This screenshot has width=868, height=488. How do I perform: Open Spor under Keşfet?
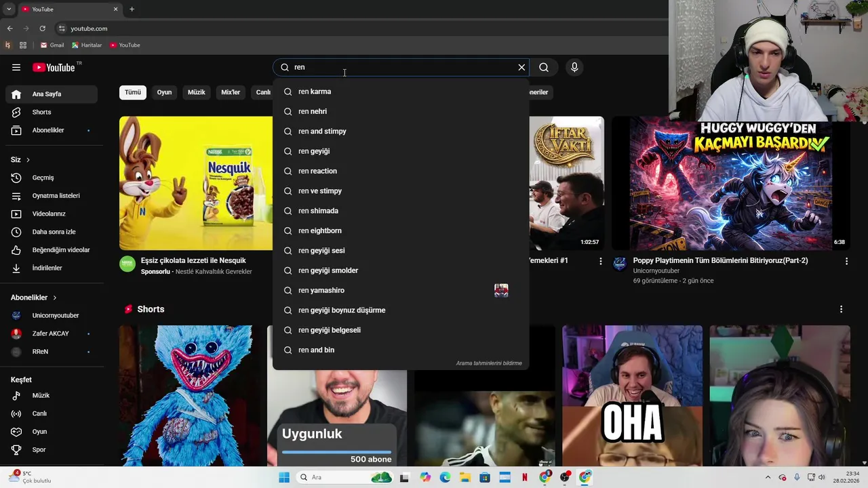click(x=52, y=449)
